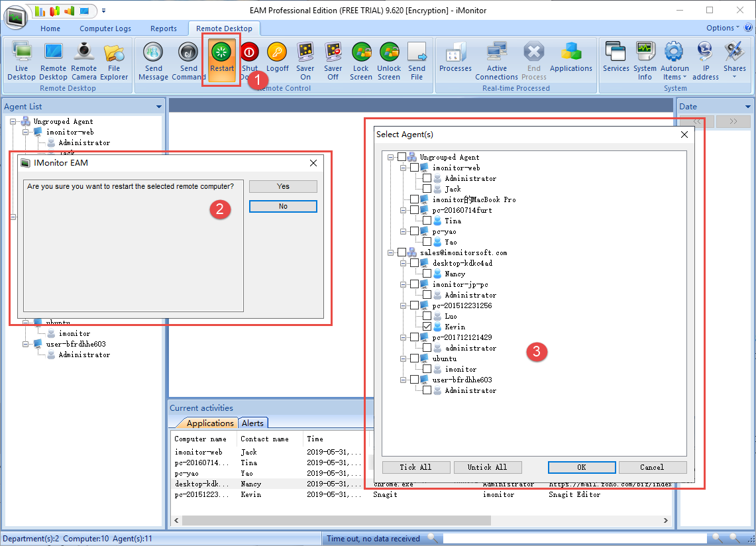Viewport: 756px width, 546px height.
Task: Tick the ubuntu computer checkbox in dialog
Action: (x=414, y=358)
